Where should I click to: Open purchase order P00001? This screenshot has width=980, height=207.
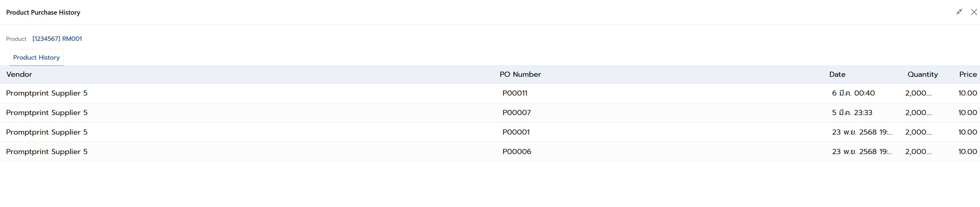click(516, 132)
